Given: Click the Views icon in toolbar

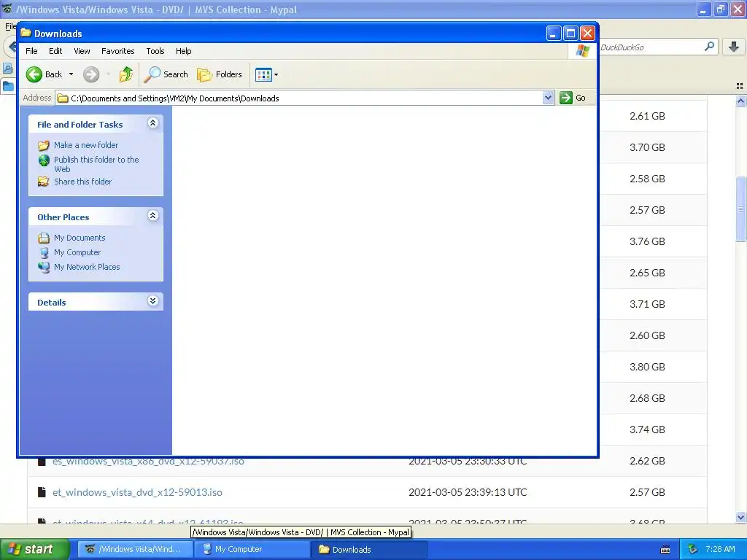Looking at the screenshot, I should point(263,74).
